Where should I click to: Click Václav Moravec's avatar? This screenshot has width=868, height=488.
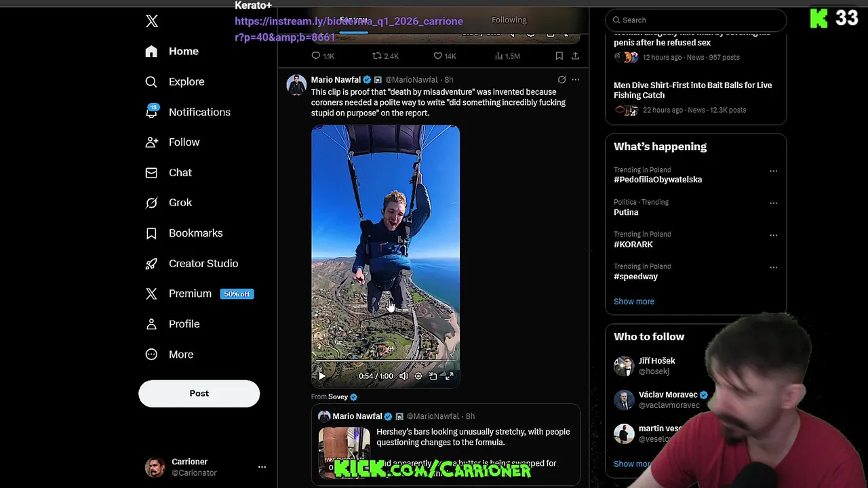624,400
